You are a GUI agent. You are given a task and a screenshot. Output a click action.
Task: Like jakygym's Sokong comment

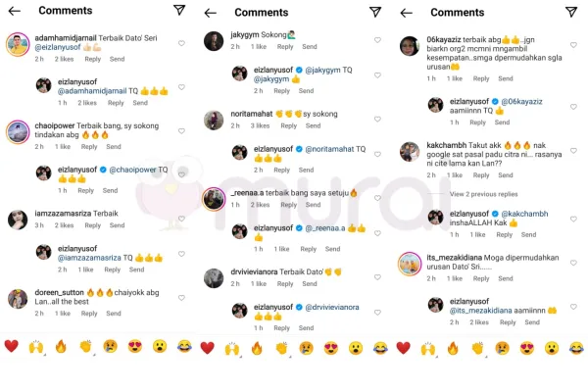click(x=377, y=40)
